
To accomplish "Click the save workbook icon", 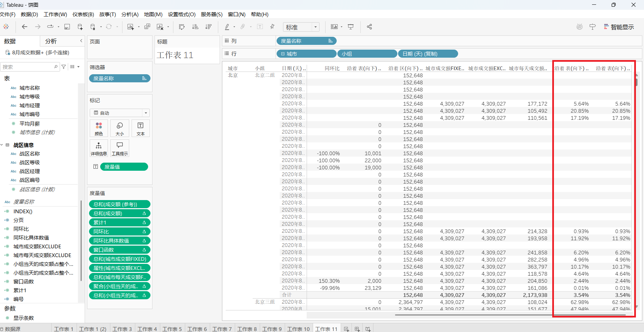I will click(67, 27).
